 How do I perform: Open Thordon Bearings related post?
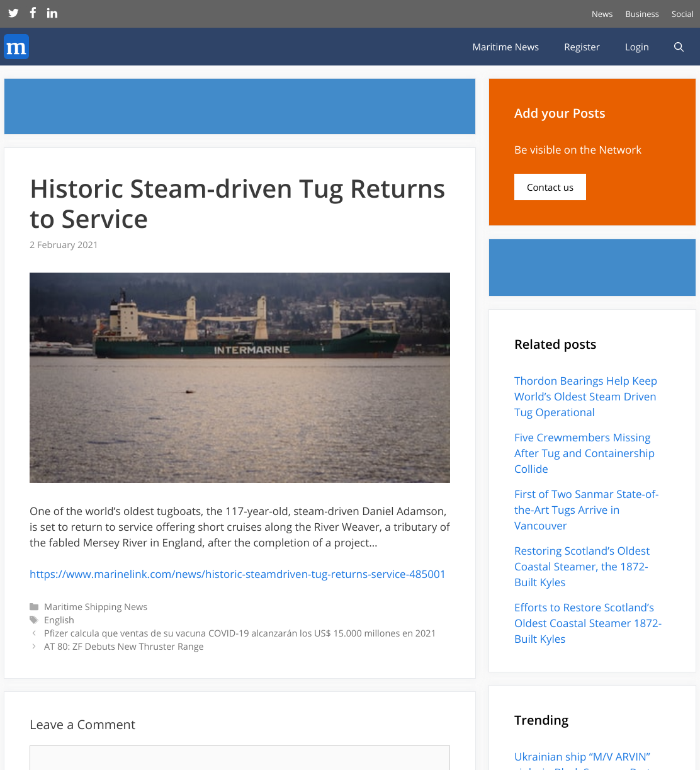click(x=585, y=397)
